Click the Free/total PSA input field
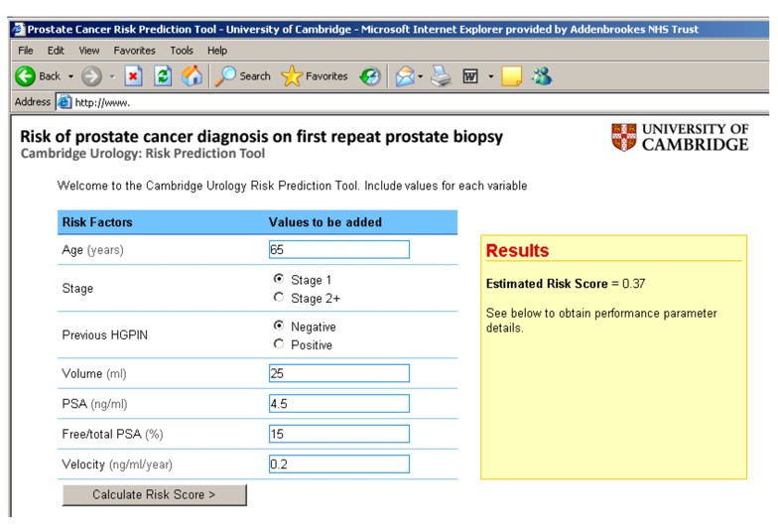The width and height of the screenshot is (778, 532). point(339,434)
